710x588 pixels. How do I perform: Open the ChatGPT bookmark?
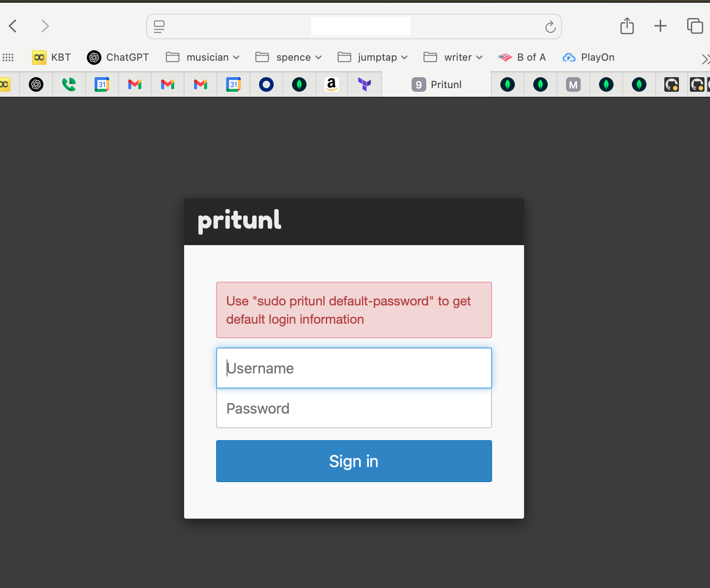point(118,58)
